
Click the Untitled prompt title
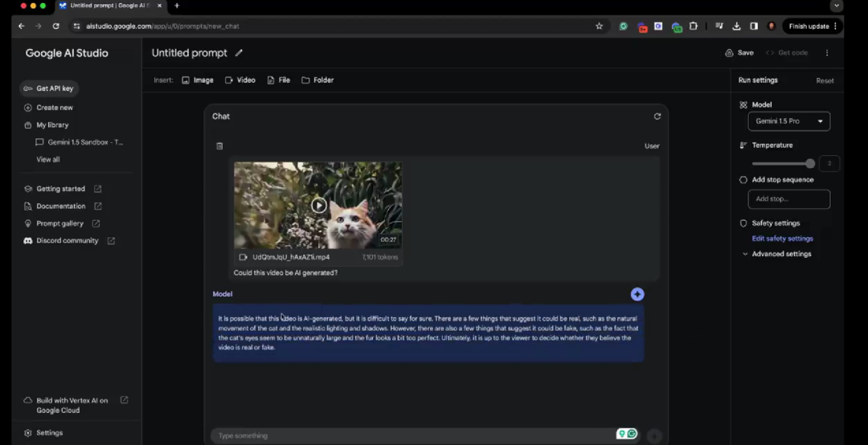point(190,53)
